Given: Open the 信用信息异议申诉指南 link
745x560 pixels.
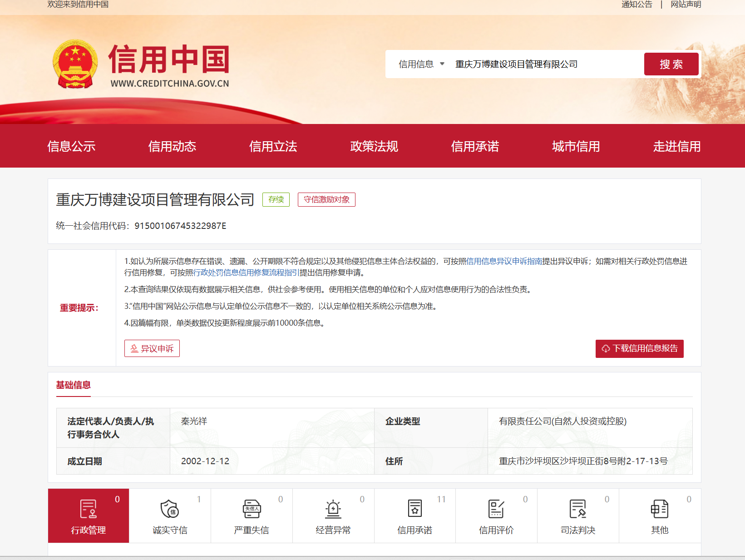Looking at the screenshot, I should point(504,261).
